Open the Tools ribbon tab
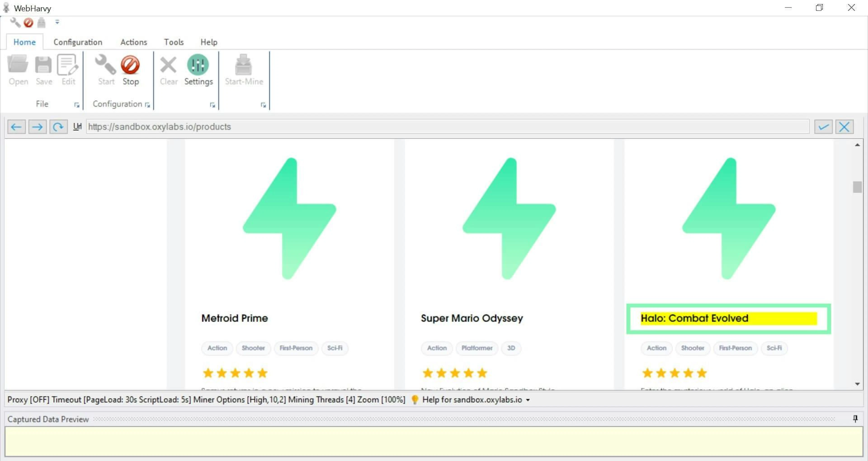Image resolution: width=868 pixels, height=461 pixels. coord(174,42)
